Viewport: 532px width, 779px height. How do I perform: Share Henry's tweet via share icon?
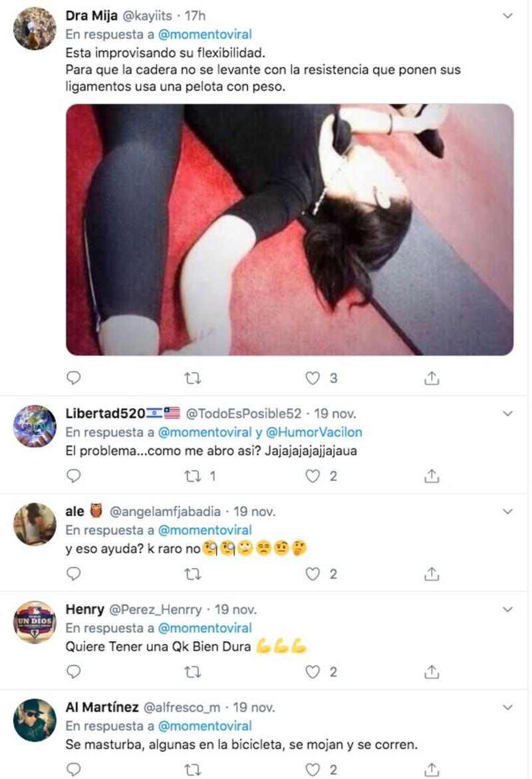(x=432, y=672)
